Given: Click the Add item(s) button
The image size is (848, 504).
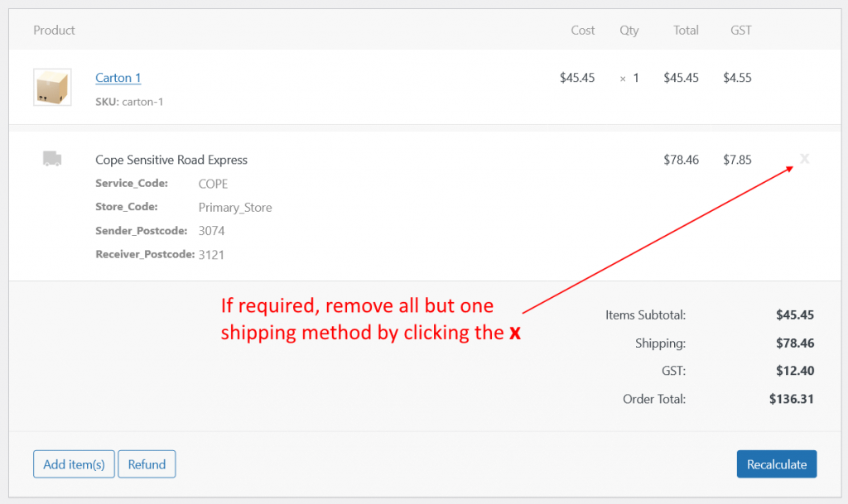Looking at the screenshot, I should click(73, 463).
